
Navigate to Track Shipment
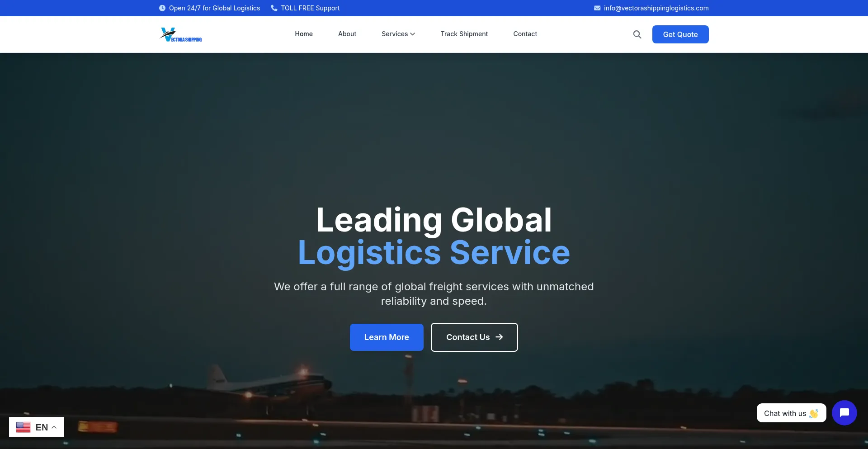[464, 34]
